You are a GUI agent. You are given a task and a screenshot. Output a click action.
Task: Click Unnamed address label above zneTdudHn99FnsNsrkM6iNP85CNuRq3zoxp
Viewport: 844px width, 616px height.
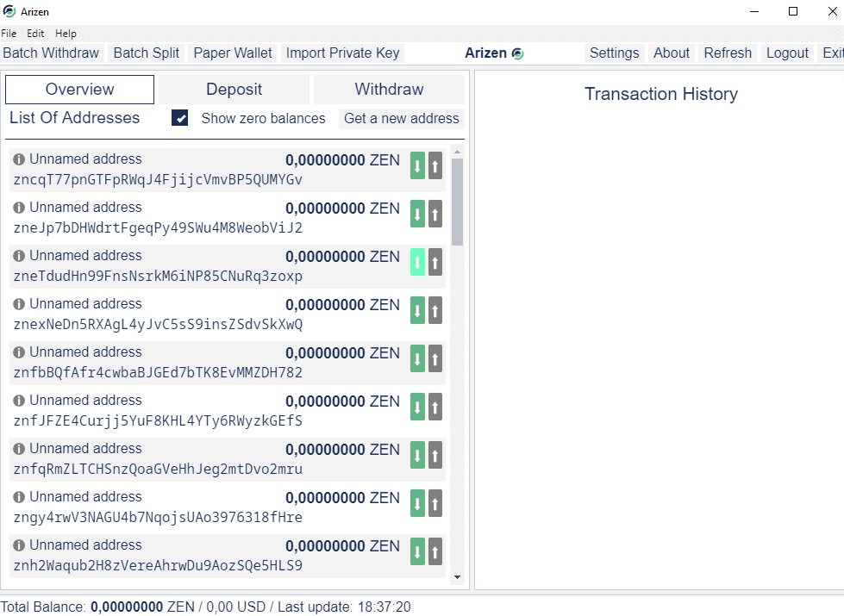[85, 256]
